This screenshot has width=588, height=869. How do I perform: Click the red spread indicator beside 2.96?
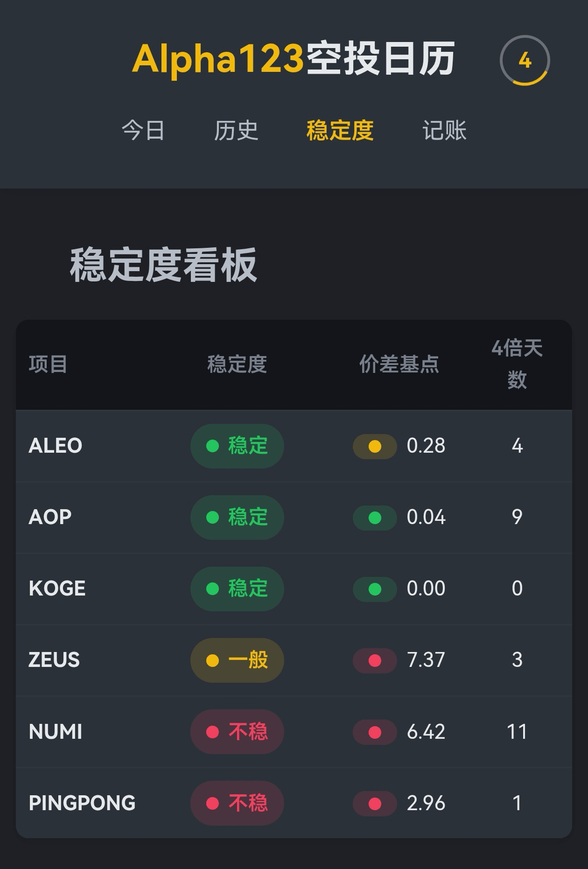click(375, 803)
